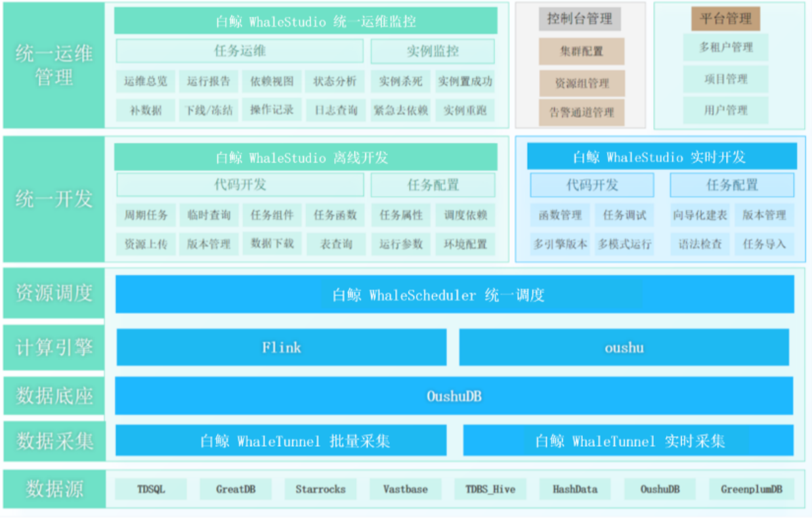Open 操作记录

click(272, 110)
